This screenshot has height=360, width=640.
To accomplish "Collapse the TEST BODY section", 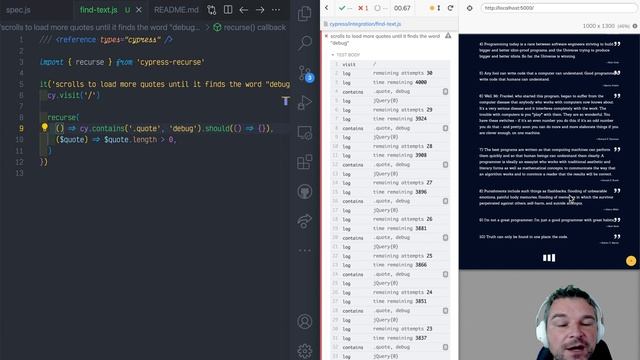I will click(x=345, y=55).
